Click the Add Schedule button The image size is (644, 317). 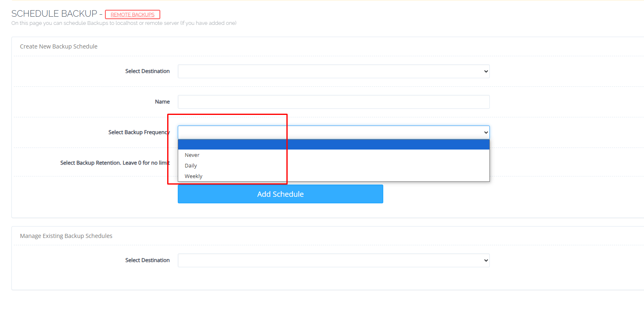280,194
